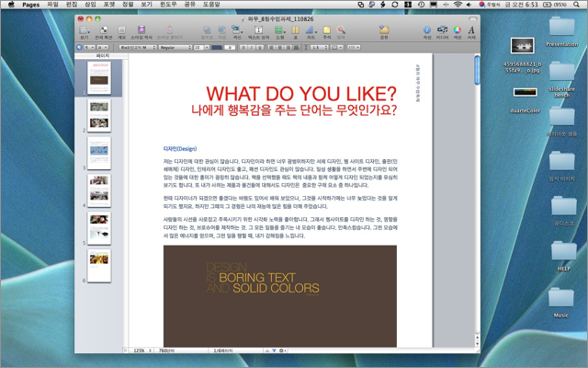The width and height of the screenshot is (588, 368).
Task: Toggle italic text formatting
Action: coord(252,47)
